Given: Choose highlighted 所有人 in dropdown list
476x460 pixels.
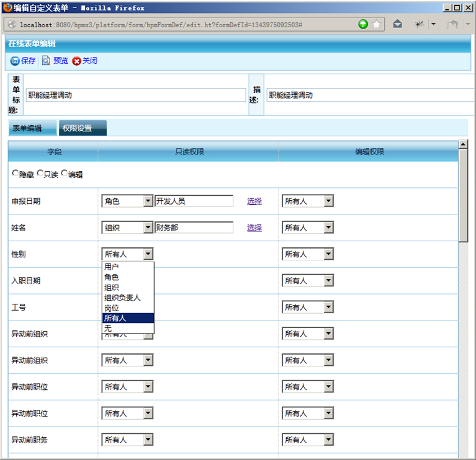Looking at the screenshot, I should pyautogui.click(x=128, y=318).
